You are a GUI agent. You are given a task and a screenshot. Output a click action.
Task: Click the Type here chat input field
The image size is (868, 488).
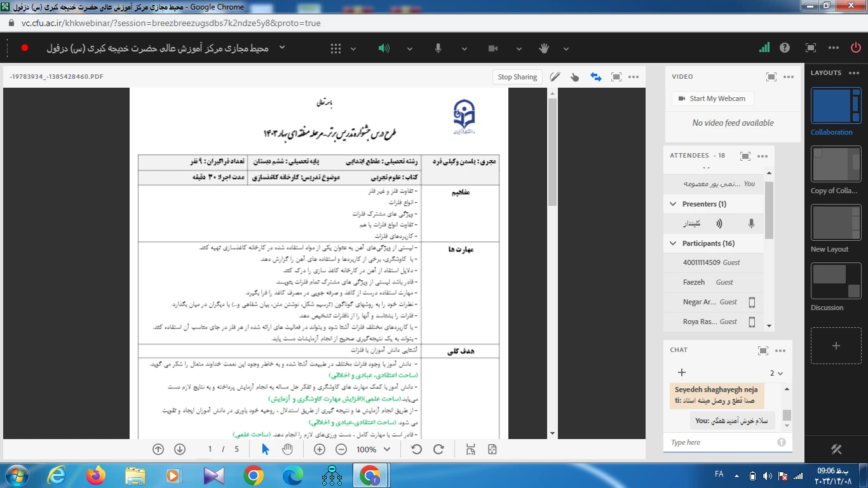(721, 442)
